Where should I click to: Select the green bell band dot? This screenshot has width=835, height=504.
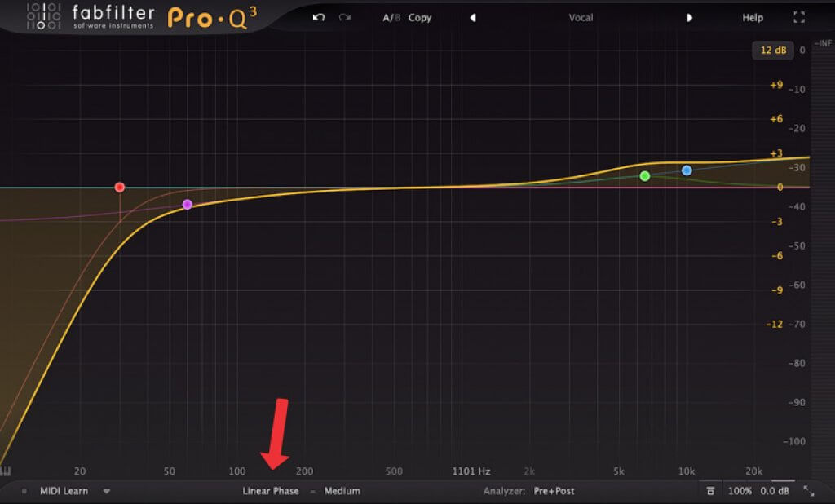coord(645,175)
